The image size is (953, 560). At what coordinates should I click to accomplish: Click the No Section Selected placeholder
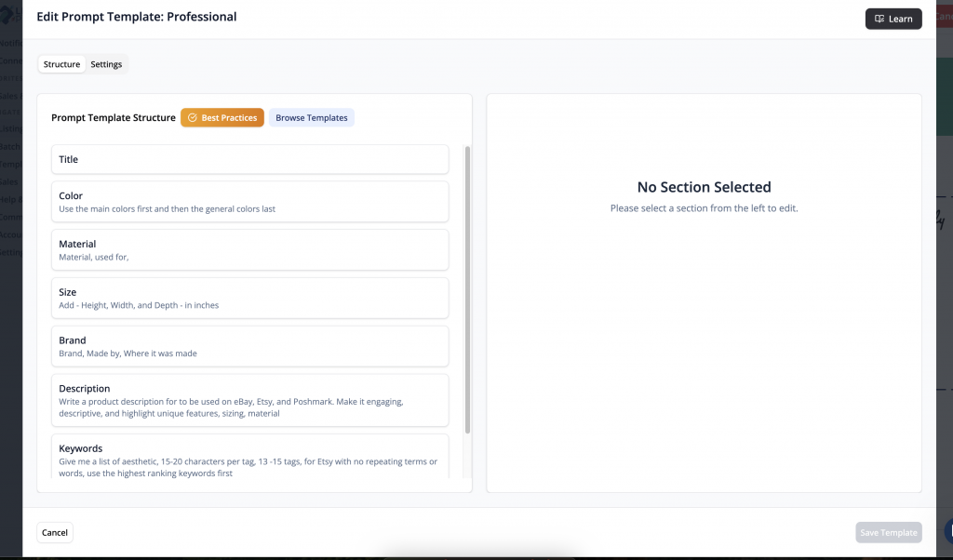(704, 187)
